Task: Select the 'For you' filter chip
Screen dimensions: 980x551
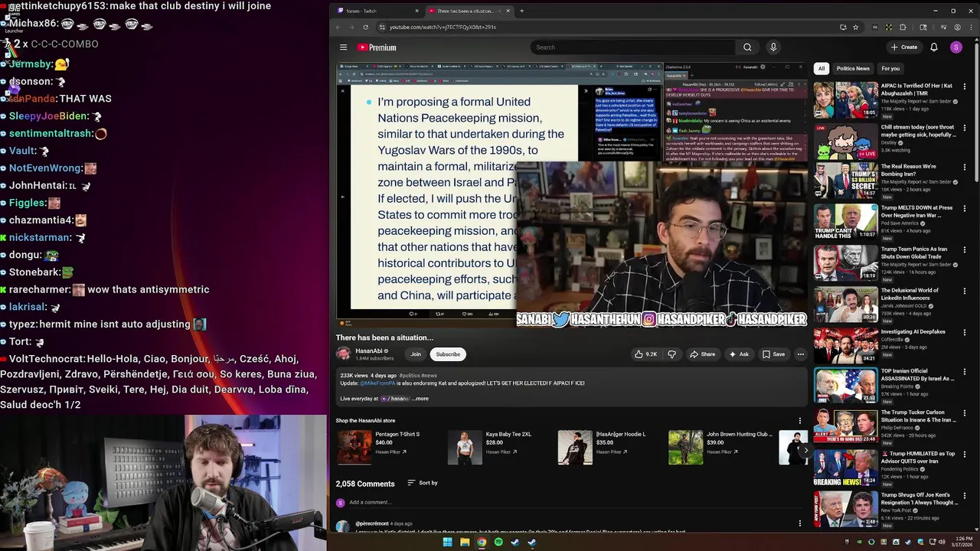Action: [890, 69]
